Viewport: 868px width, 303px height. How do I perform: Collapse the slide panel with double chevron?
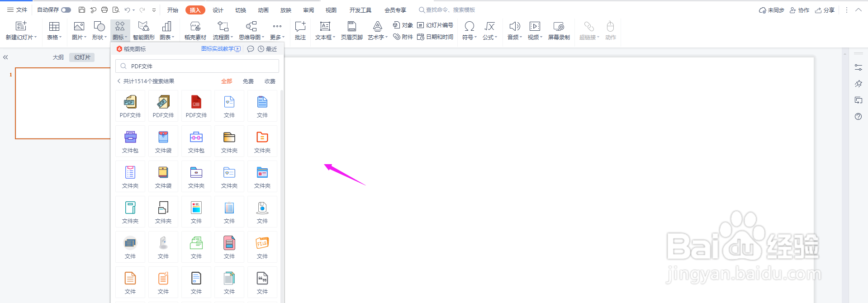5,57
